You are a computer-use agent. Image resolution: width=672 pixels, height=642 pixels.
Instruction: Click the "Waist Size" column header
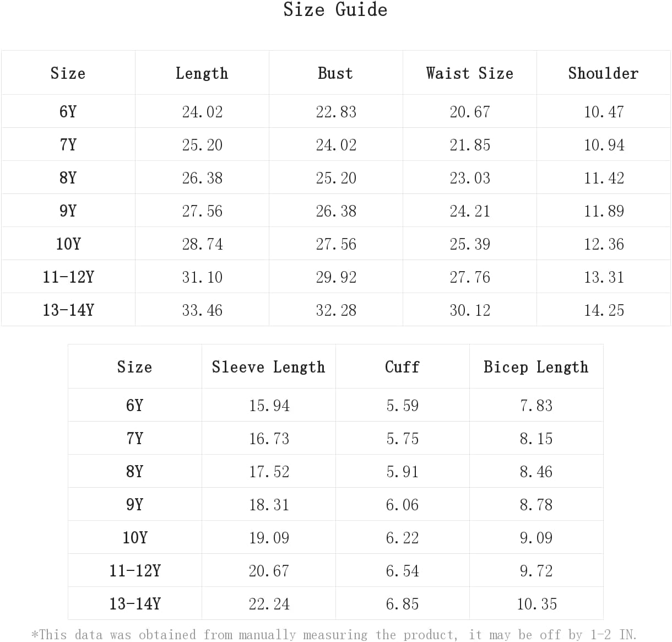(469, 73)
